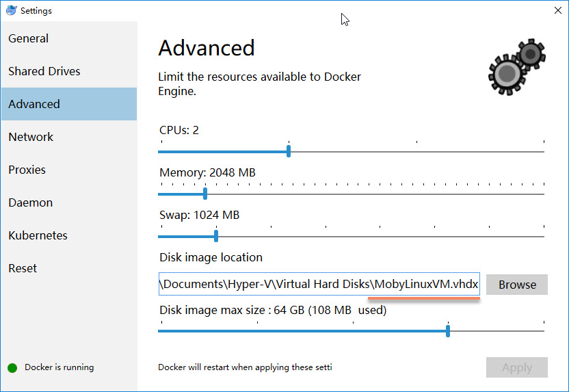
Task: Show the Daemon configuration tab
Action: coord(31,202)
